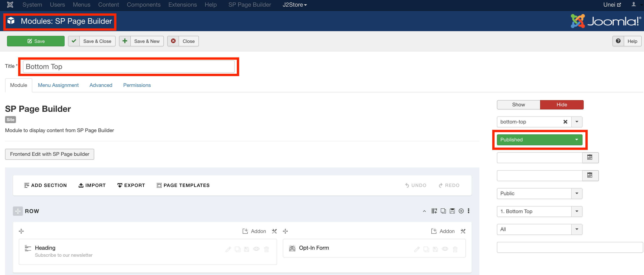Click the Save & Close button

[92, 41]
